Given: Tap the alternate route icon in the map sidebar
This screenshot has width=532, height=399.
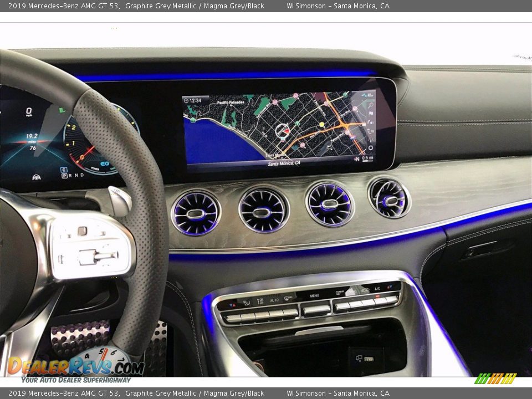Looking at the screenshot, I should (371, 131).
